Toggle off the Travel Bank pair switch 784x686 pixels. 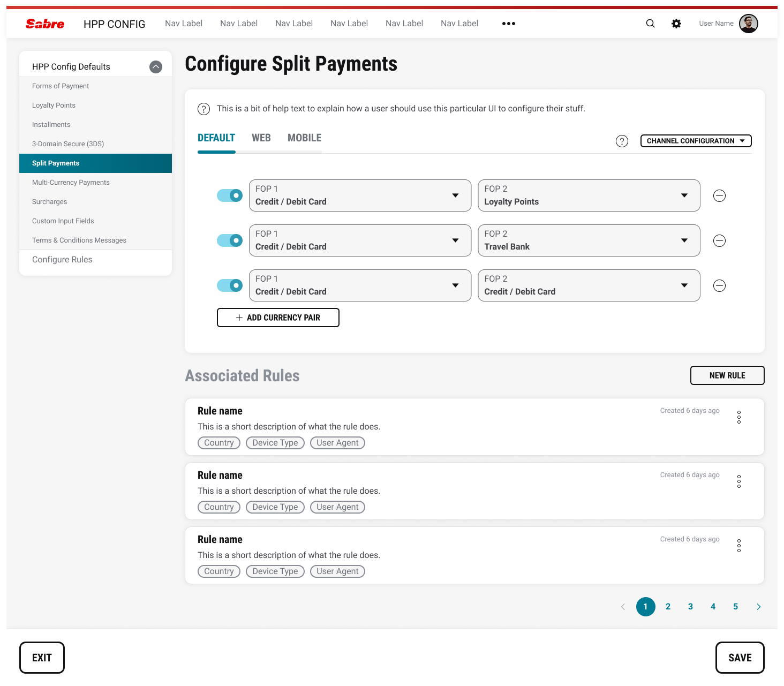(x=230, y=240)
